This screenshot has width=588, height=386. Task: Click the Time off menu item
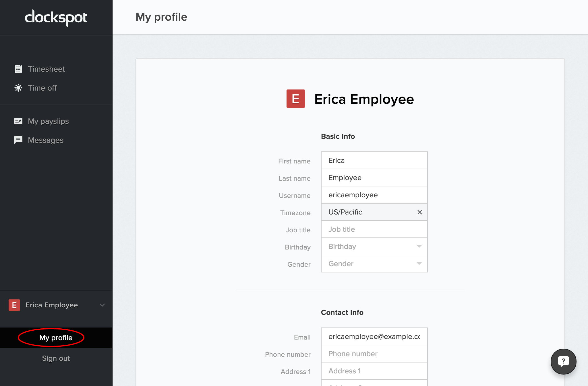point(43,88)
